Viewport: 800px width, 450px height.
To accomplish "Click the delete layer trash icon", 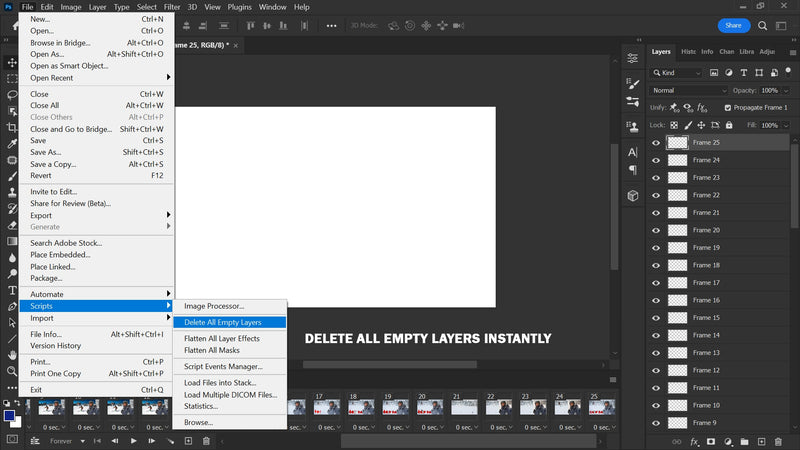I will pyautogui.click(x=778, y=441).
